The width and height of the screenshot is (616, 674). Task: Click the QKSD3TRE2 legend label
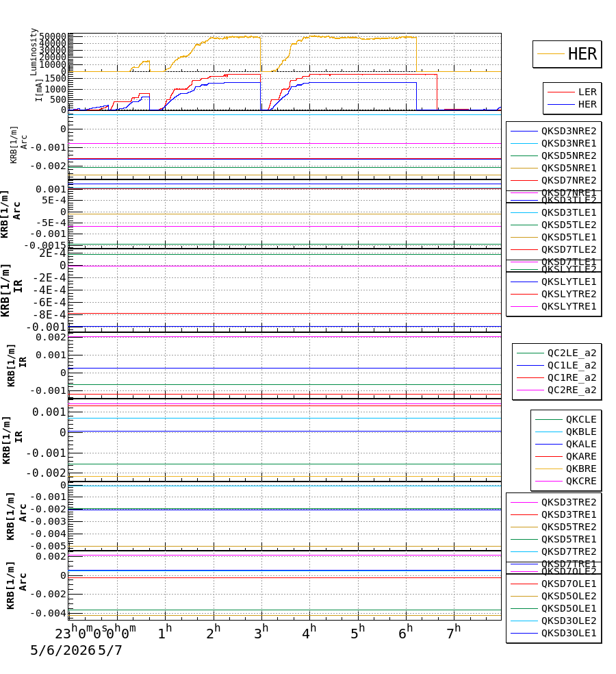coord(569,503)
